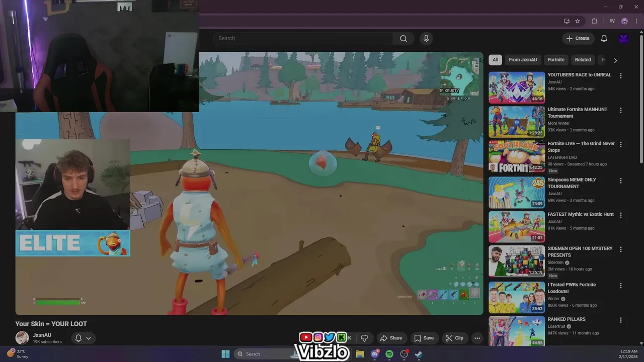Click the Share button

(391, 338)
